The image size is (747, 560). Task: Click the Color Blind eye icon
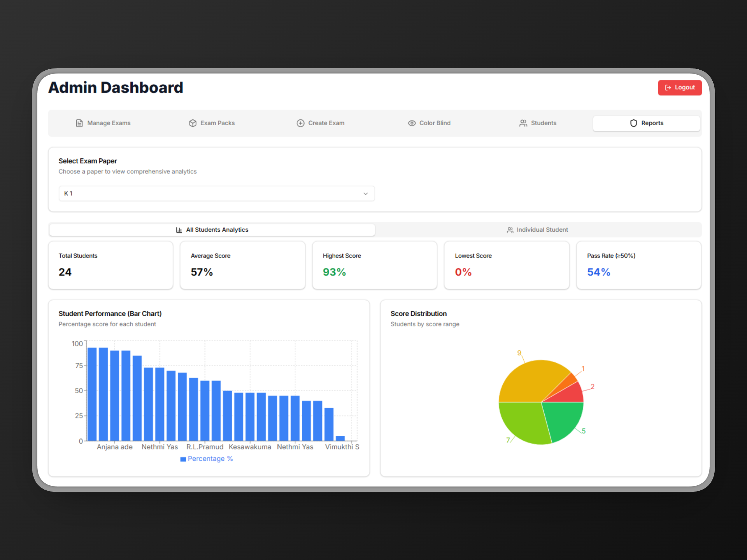coord(412,123)
